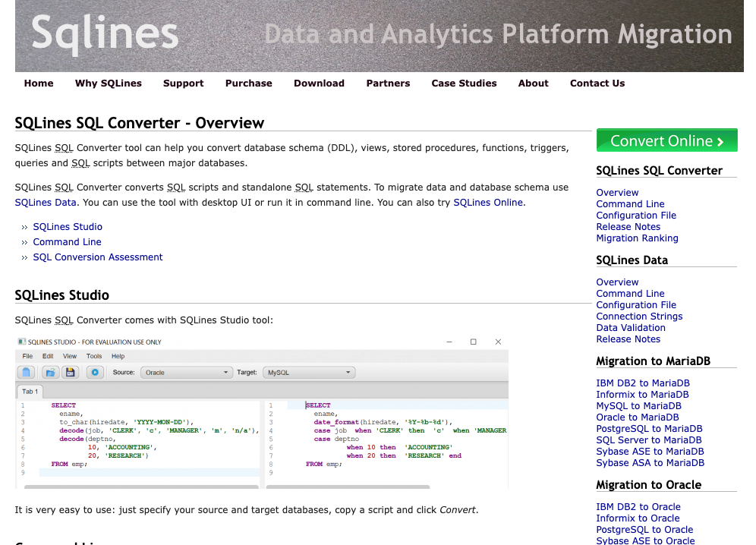Open the Oracle to MariaDB link
This screenshot has width=756, height=545.
tap(638, 417)
